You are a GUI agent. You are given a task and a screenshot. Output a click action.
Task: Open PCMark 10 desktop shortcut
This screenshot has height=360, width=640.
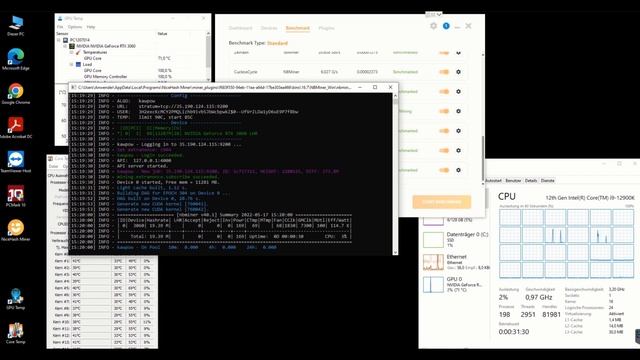pos(16,196)
